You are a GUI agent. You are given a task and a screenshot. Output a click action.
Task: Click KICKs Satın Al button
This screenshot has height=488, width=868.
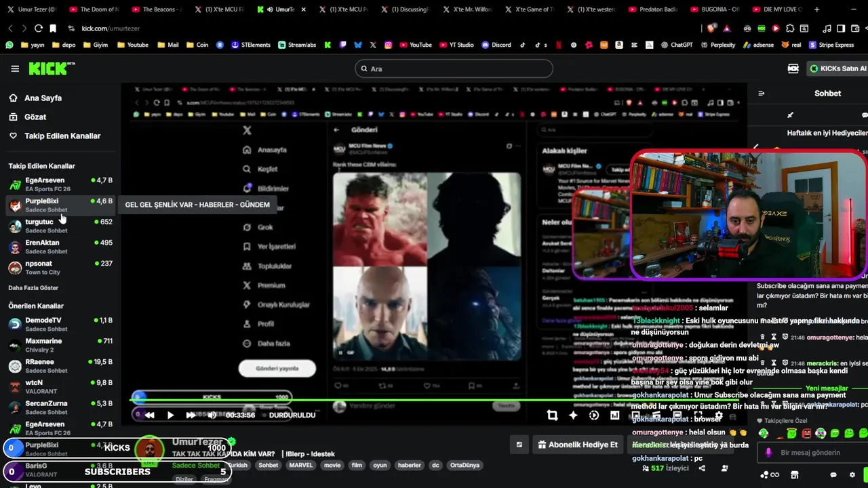coord(837,68)
